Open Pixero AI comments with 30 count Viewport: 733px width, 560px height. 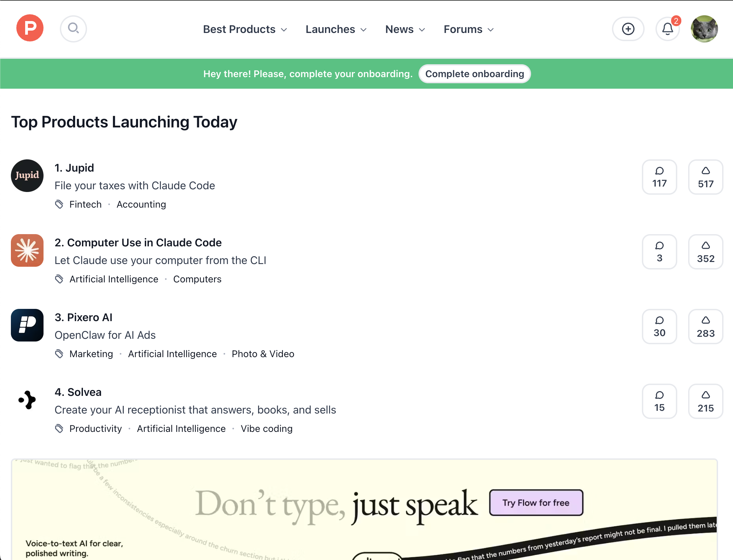pyautogui.click(x=659, y=327)
